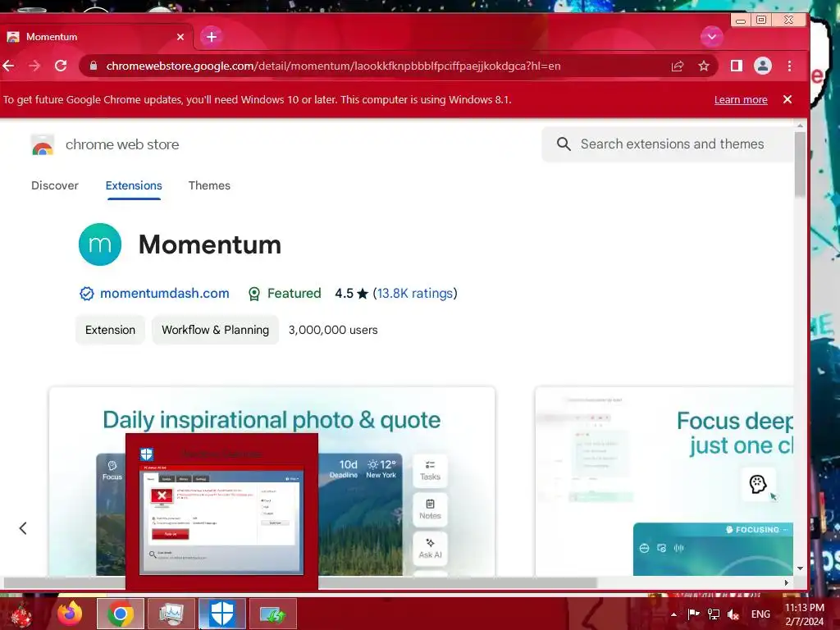
Task: Click the Extension category chip
Action: click(x=110, y=330)
